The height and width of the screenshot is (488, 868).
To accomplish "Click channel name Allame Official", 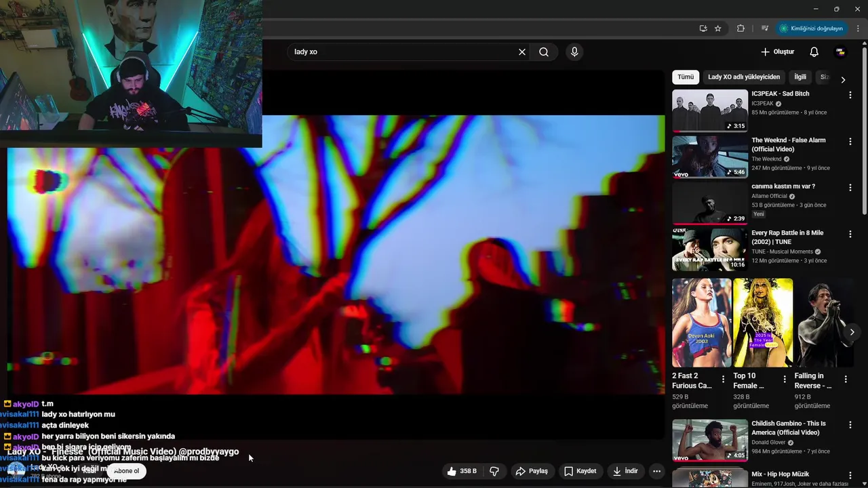I will tap(770, 196).
